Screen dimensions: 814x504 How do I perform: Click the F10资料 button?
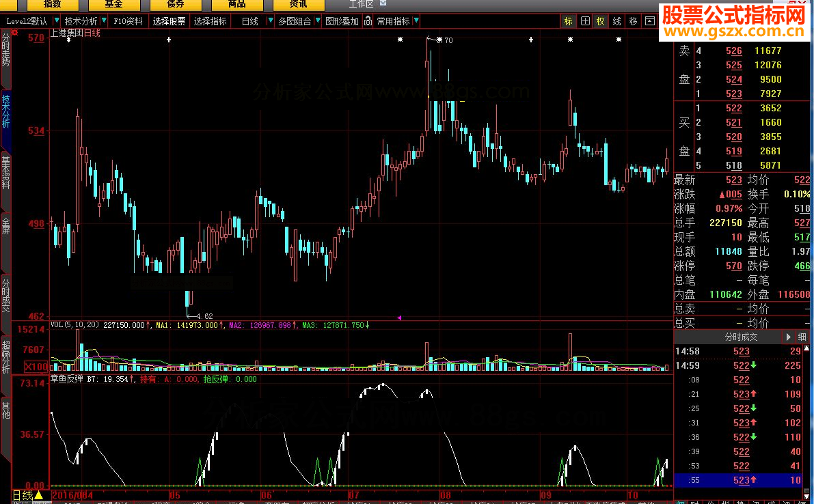(128, 21)
